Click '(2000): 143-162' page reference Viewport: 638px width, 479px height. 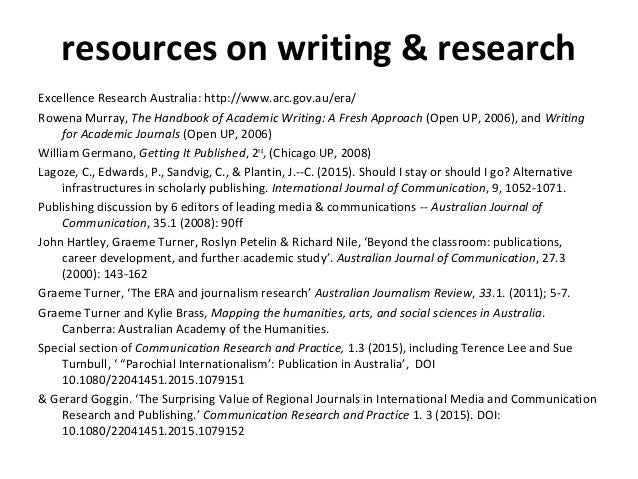(105, 274)
